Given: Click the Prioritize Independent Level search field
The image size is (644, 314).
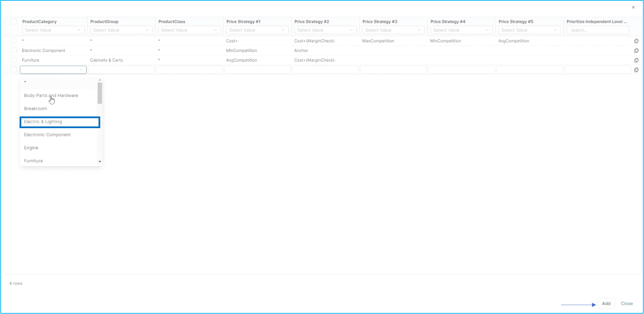Looking at the screenshot, I should (597, 30).
